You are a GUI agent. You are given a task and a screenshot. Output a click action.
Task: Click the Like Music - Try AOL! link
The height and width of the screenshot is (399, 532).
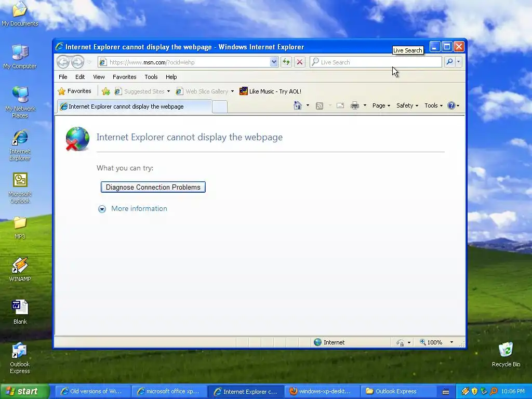[270, 91]
